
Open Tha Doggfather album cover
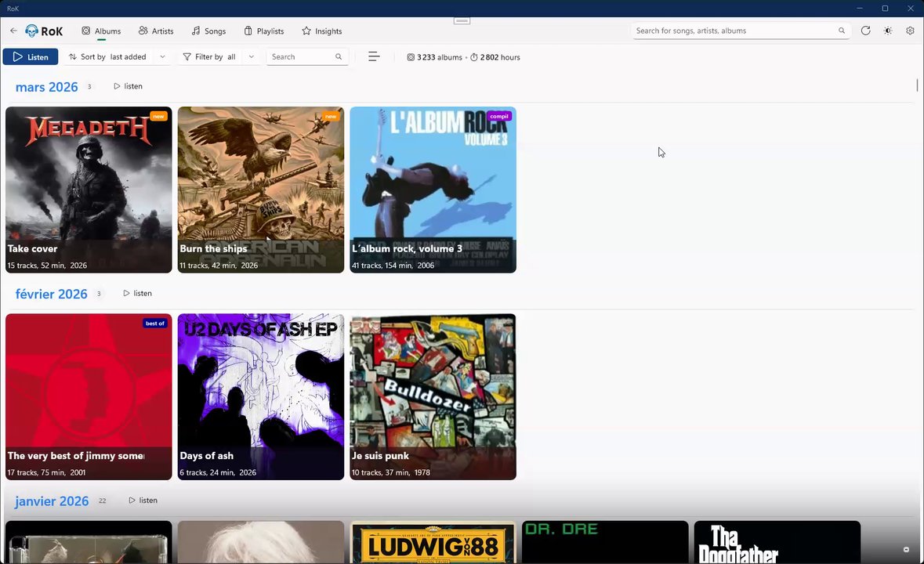tap(777, 542)
